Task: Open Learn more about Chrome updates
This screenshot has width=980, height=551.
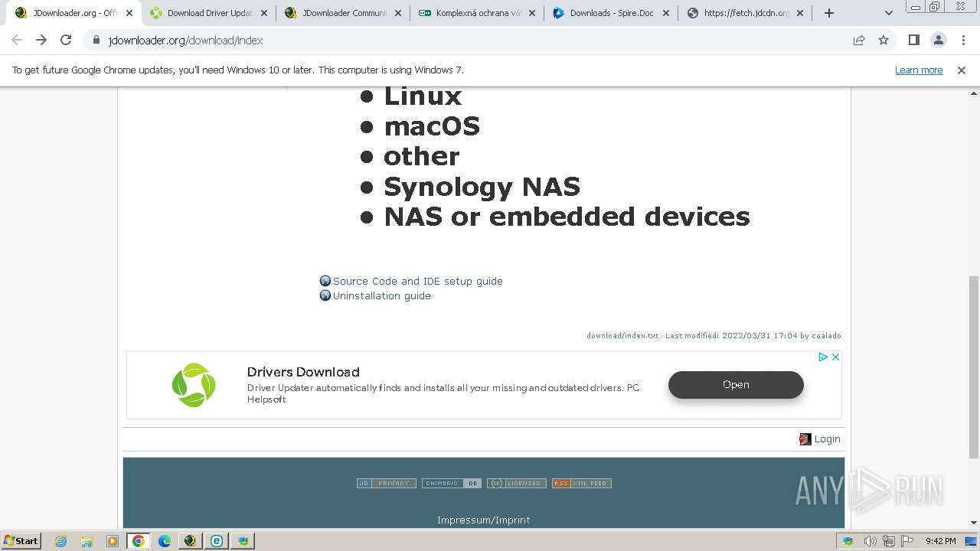Action: tap(919, 70)
